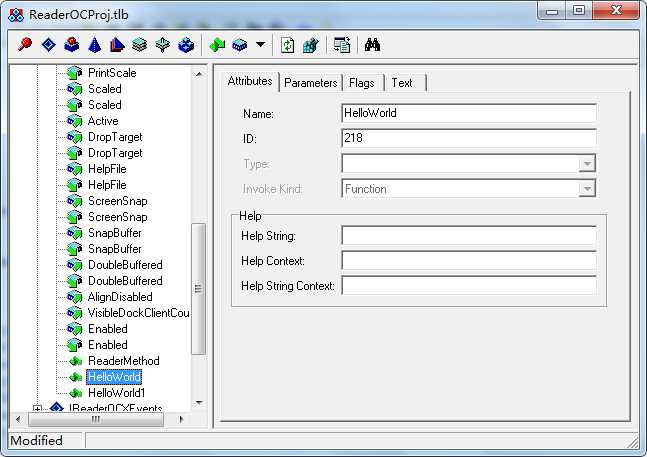Click the property icon next to Active
Viewport: 647px width, 457px height.
[75, 121]
